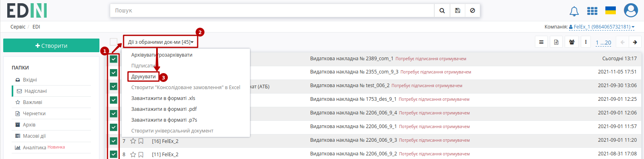This screenshot has width=644, height=159.
Task: Go to next page arrow
Action: click(635, 42)
